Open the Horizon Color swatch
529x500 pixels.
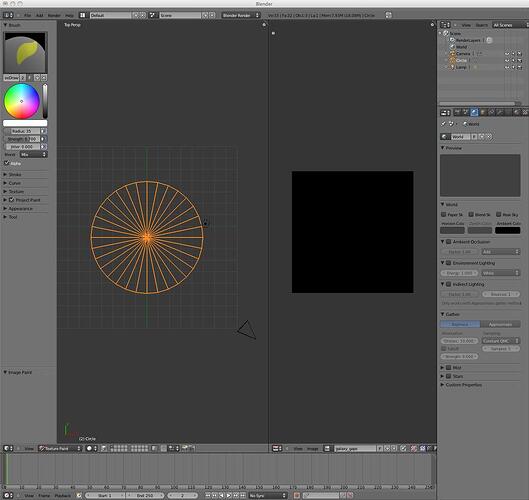click(452, 230)
